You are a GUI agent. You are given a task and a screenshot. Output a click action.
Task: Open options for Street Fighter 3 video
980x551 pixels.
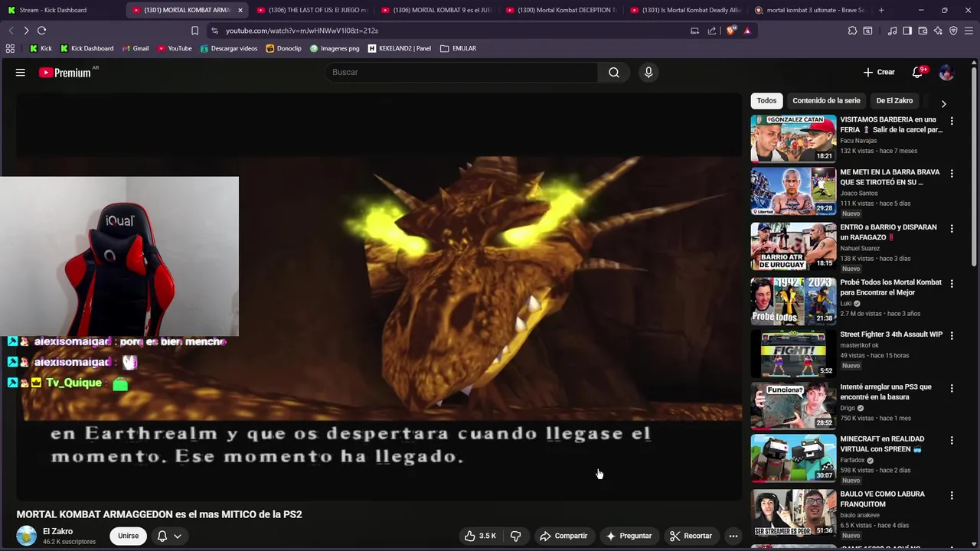(952, 335)
